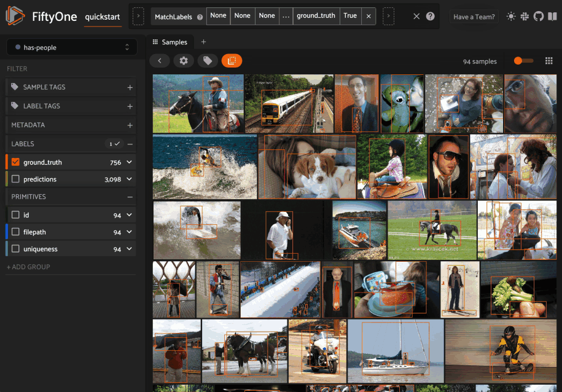Add a new panel with plus

coord(203,42)
